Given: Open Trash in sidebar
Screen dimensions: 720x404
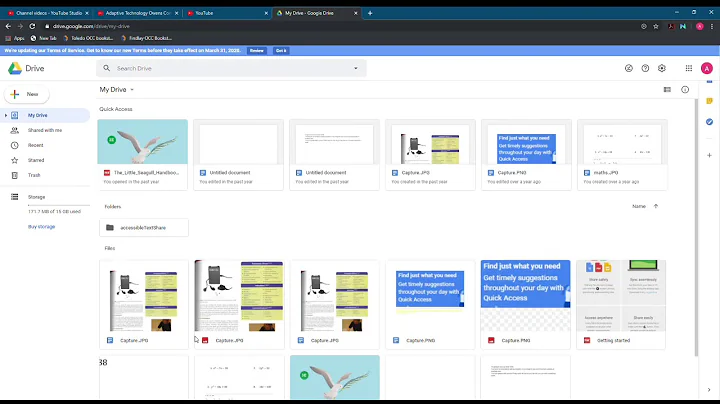Looking at the screenshot, I should [45, 175].
